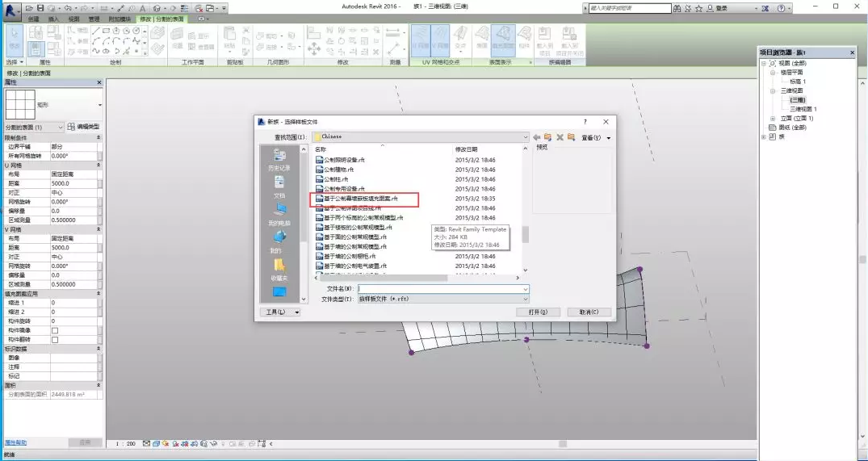Enable the component mirror checkbox

[x=55, y=330]
